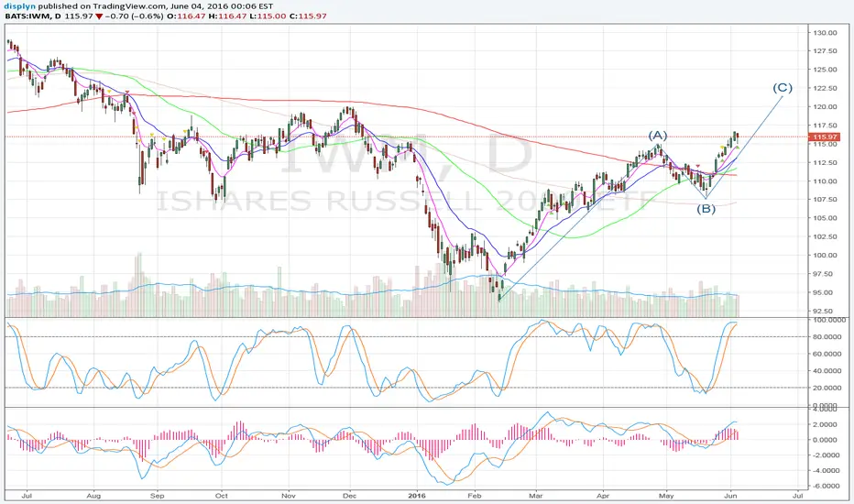Click the 120.00 price axis label
The image size is (854, 504).
825,107
